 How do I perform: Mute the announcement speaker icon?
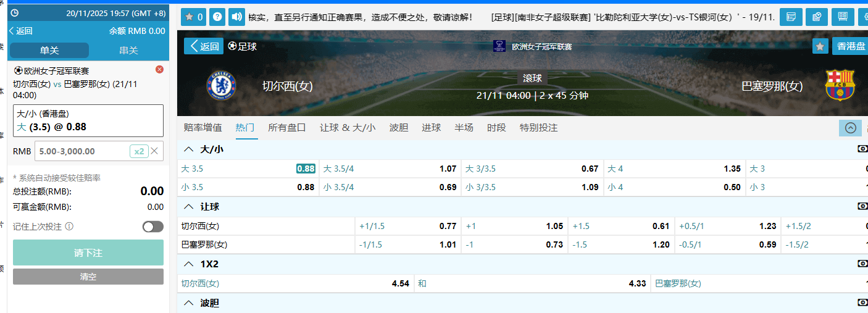[236, 17]
